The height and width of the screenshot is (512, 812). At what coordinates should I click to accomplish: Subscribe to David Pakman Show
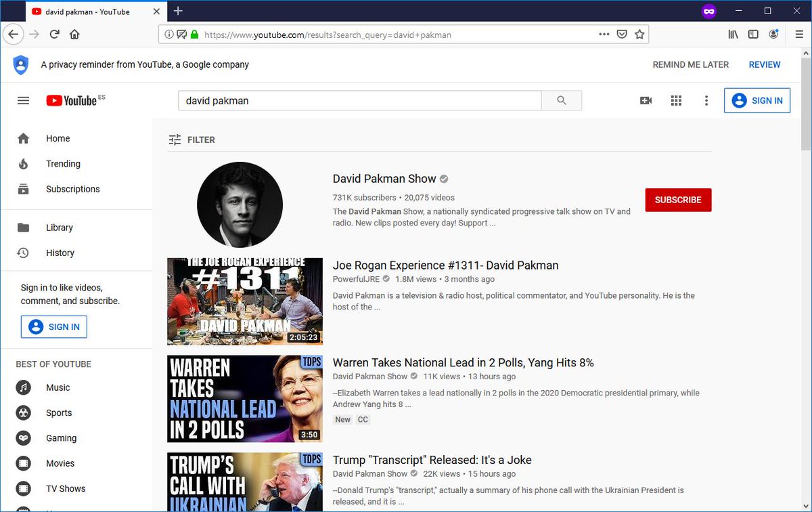(678, 200)
